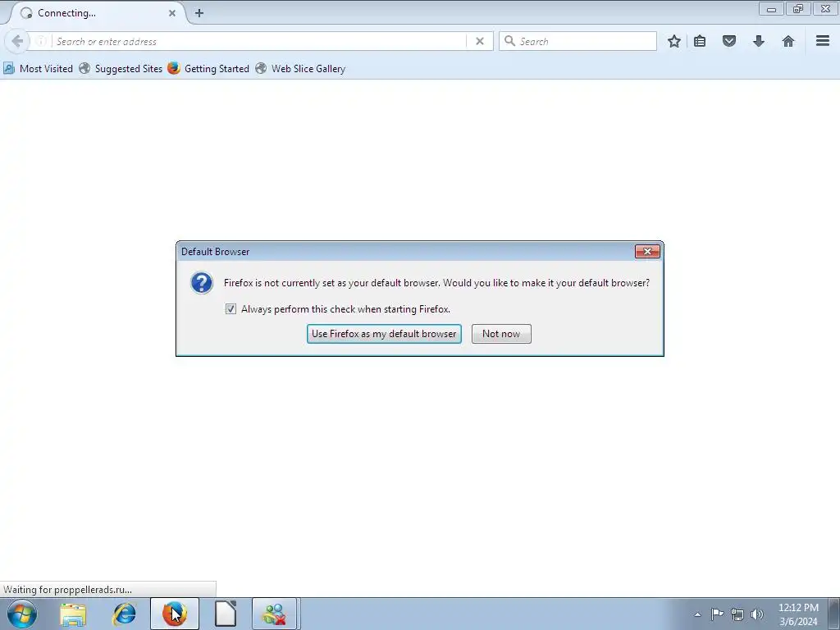The height and width of the screenshot is (630, 840).
Task: Open a new tab with the plus button
Action: point(199,13)
